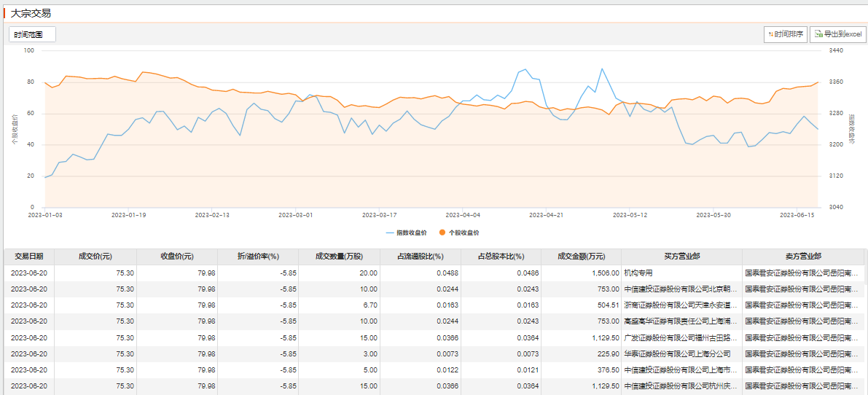
Task: Click the 占流通股比(%) column header
Action: tap(421, 257)
